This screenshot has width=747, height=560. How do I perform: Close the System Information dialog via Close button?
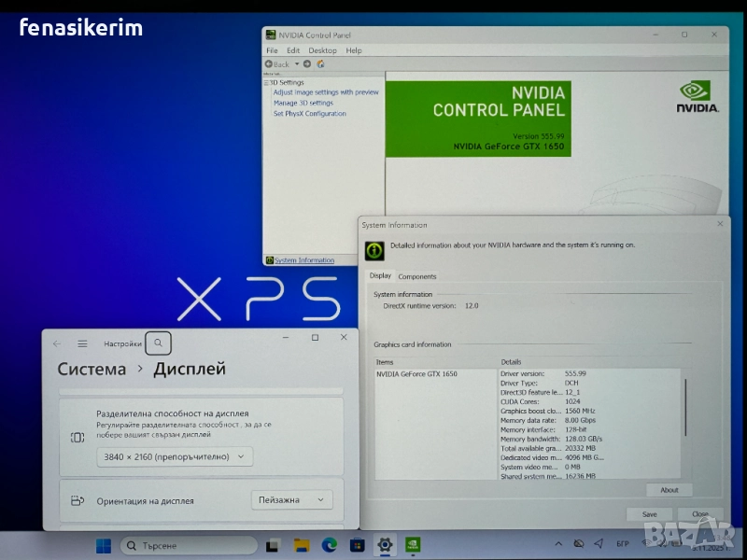pyautogui.click(x=700, y=514)
